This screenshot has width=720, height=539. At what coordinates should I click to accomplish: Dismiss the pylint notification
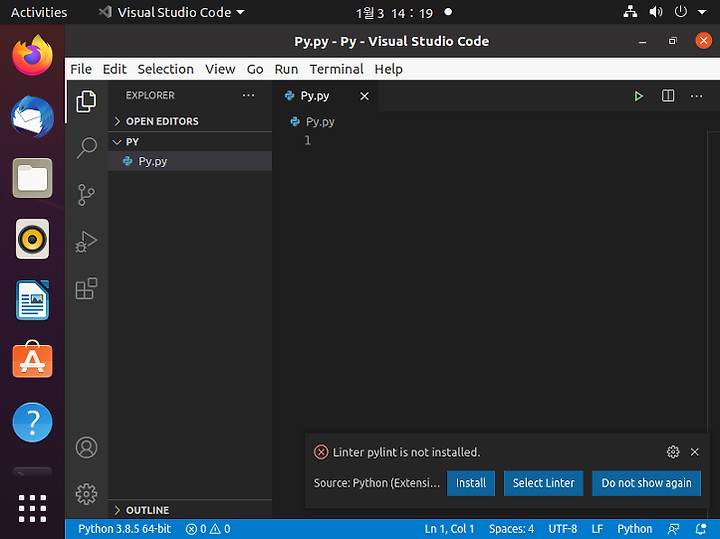pyautogui.click(x=694, y=452)
